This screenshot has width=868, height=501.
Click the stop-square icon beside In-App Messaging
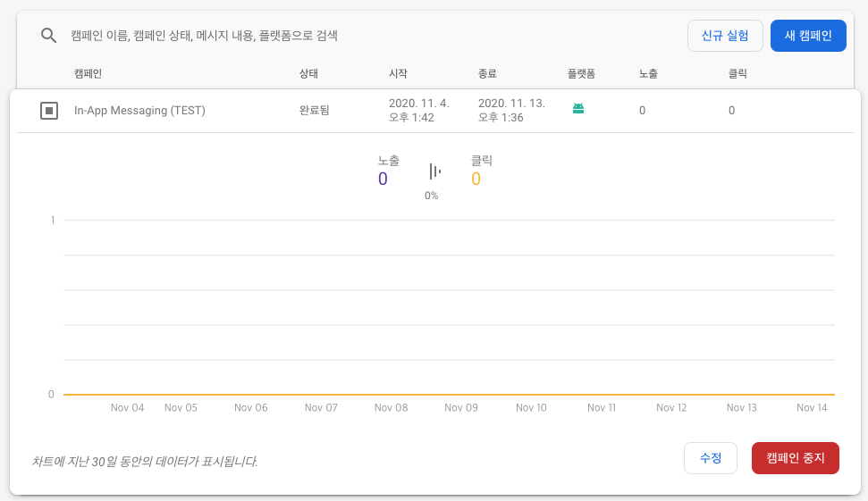tap(49, 111)
